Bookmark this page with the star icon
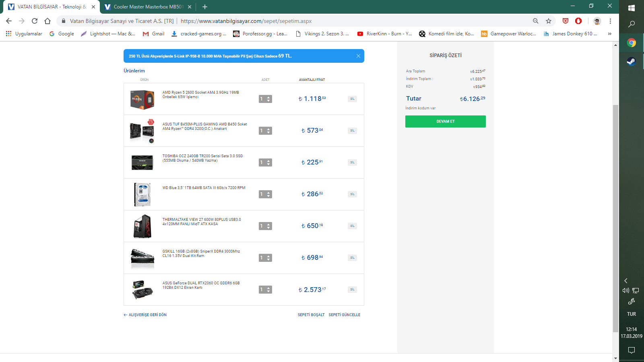The width and height of the screenshot is (644, 362). coord(549,21)
